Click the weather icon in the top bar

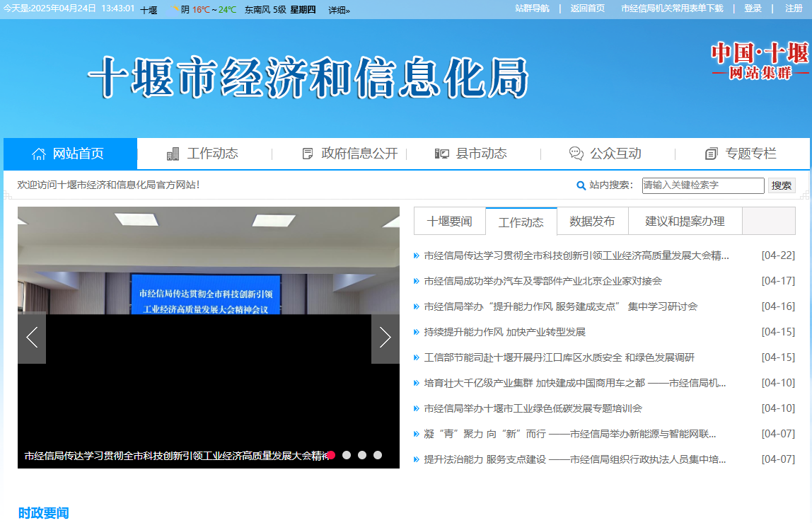pyautogui.click(x=175, y=8)
